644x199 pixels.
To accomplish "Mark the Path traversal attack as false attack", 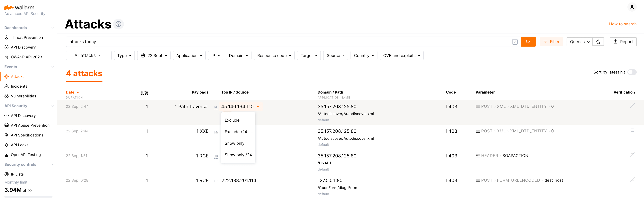I will 632,105.
